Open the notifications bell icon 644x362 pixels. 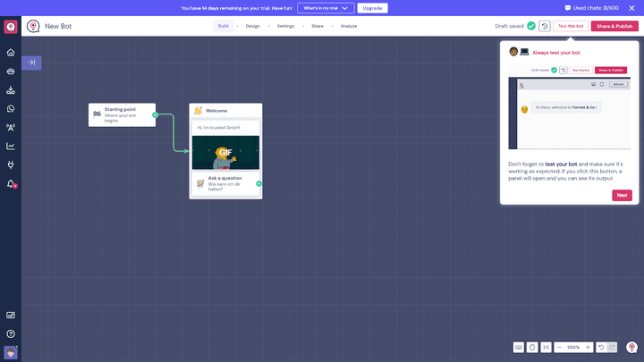pyautogui.click(x=11, y=183)
